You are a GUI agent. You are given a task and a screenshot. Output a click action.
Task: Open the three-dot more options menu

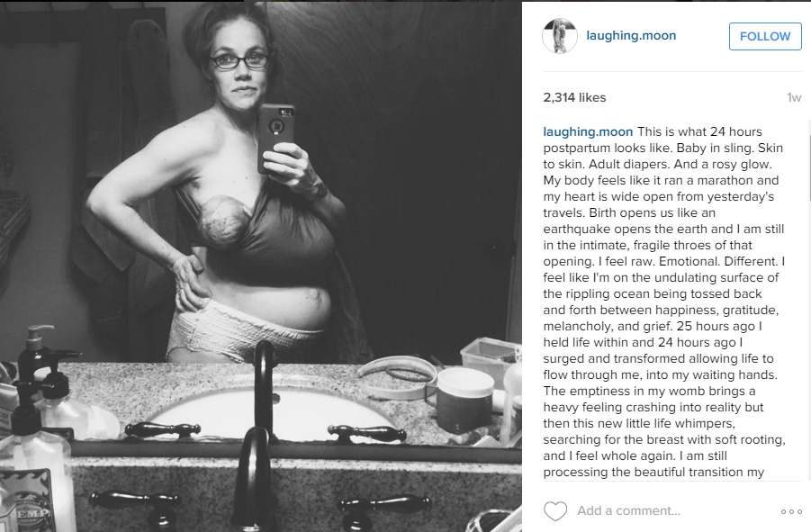pos(791,511)
